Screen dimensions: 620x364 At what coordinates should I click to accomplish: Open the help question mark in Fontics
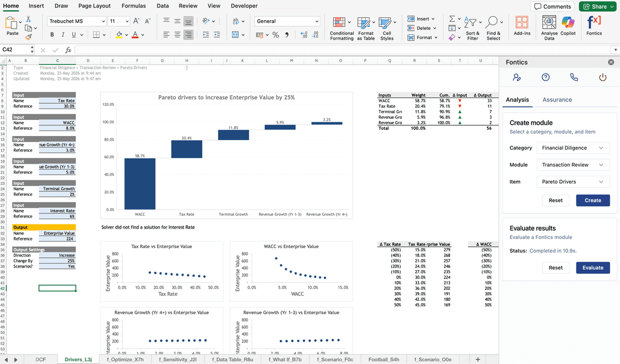point(545,78)
